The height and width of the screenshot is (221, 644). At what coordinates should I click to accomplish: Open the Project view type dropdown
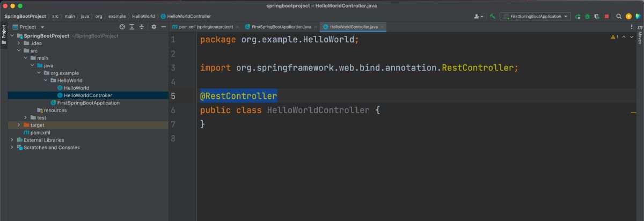click(x=29, y=27)
